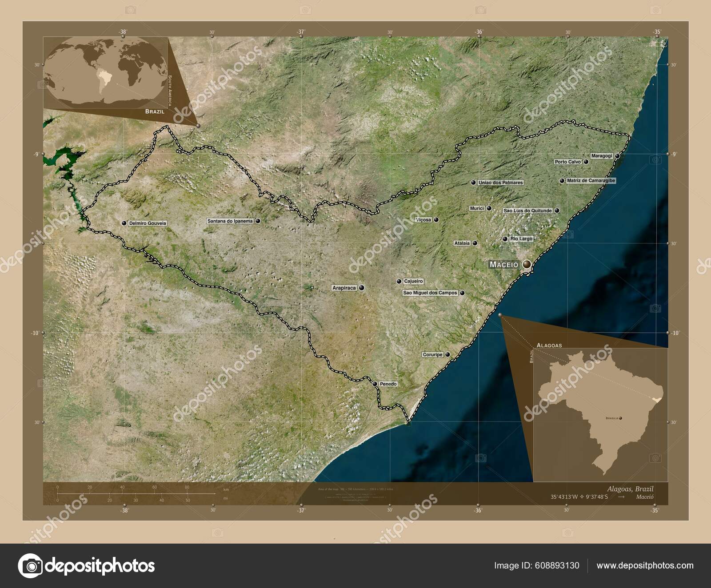Viewport: 711px width, 588px height.
Task: Click the Maragogi city point
Action: [617, 156]
